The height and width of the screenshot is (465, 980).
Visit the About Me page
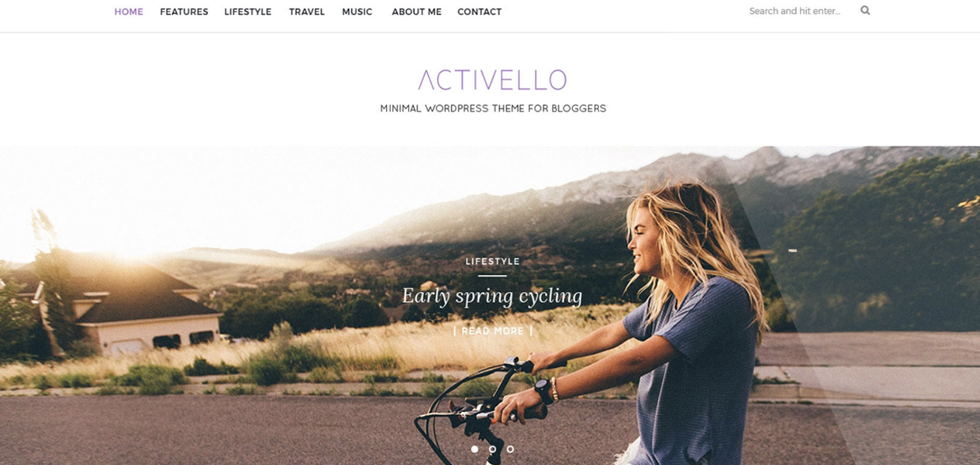coord(417,12)
